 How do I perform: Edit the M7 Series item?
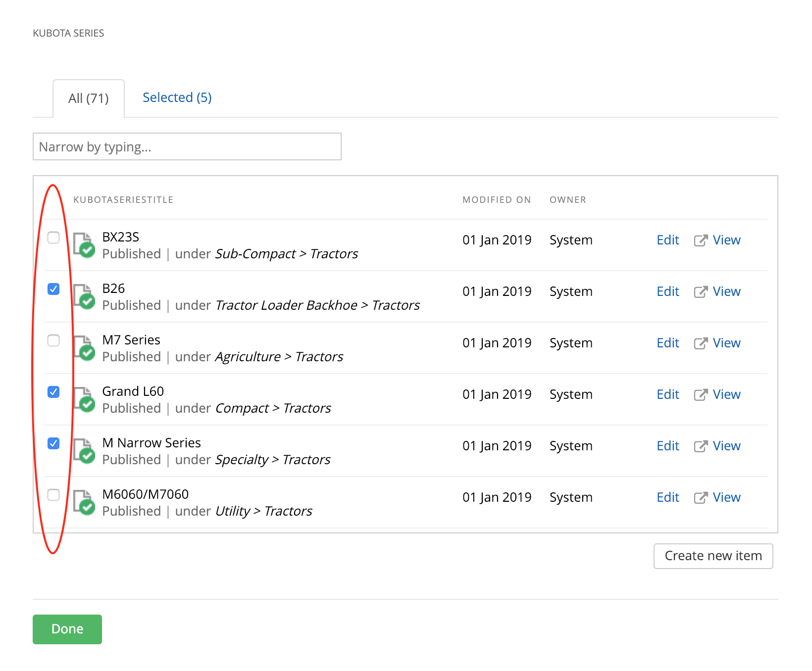[668, 343]
